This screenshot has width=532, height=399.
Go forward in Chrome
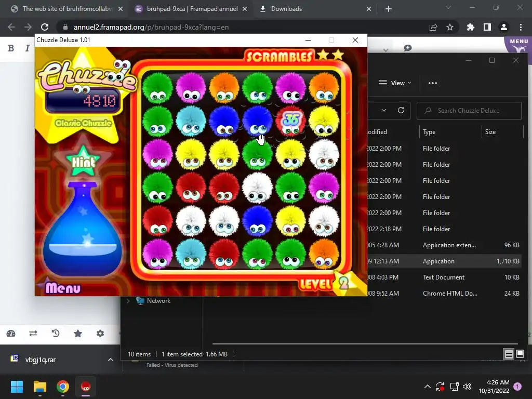(x=28, y=27)
